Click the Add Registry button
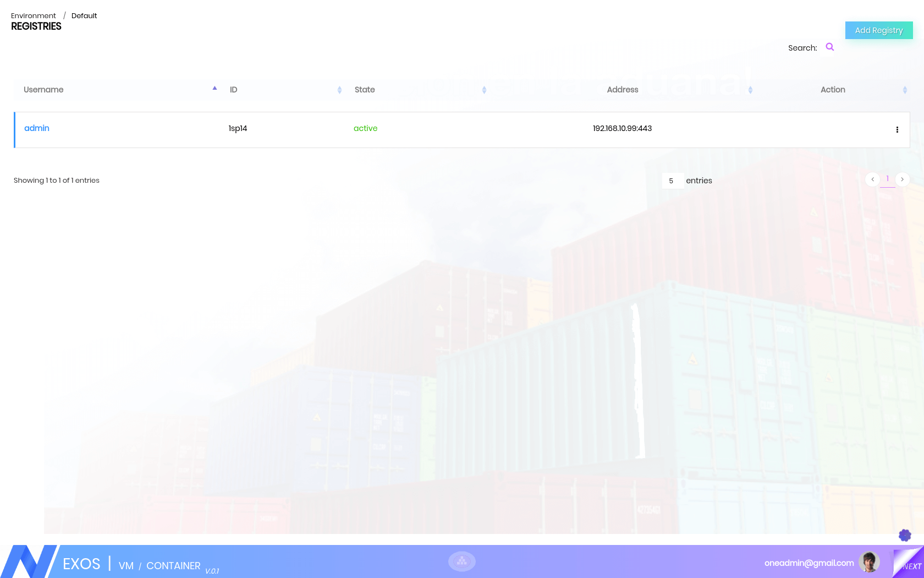The width and height of the screenshot is (924, 578). point(879,30)
